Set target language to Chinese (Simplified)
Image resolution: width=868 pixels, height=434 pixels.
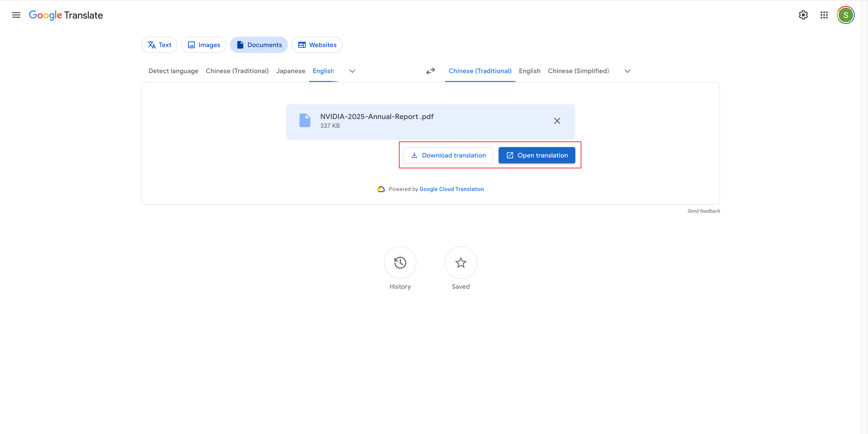pyautogui.click(x=578, y=71)
